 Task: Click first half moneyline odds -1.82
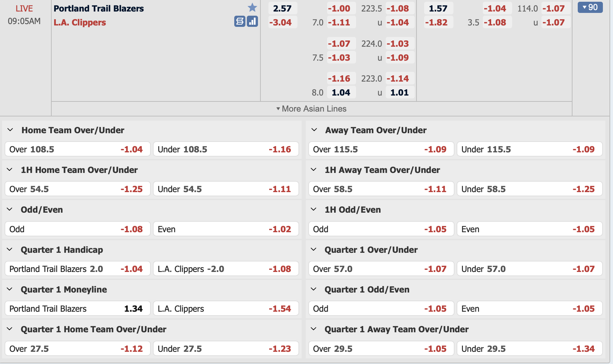438,22
